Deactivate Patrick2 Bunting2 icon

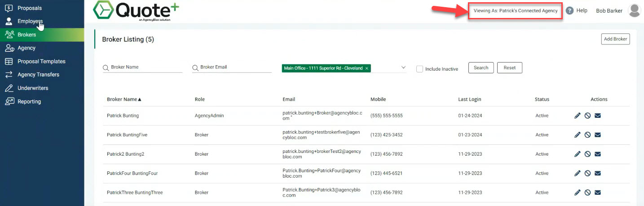[x=587, y=154]
